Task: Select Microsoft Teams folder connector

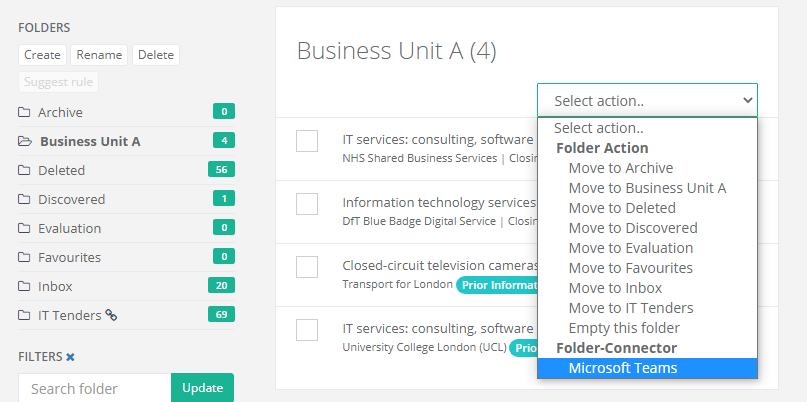Action: 623,368
